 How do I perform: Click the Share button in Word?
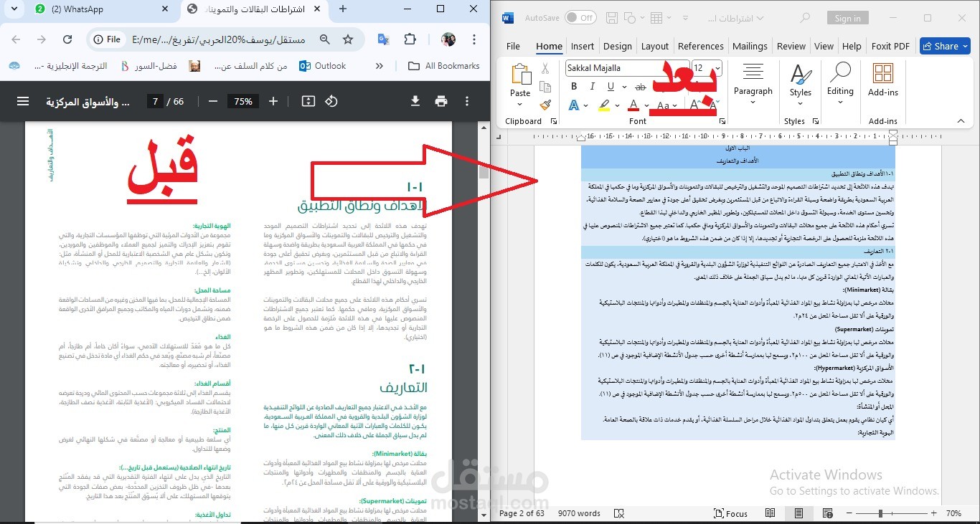(x=945, y=46)
